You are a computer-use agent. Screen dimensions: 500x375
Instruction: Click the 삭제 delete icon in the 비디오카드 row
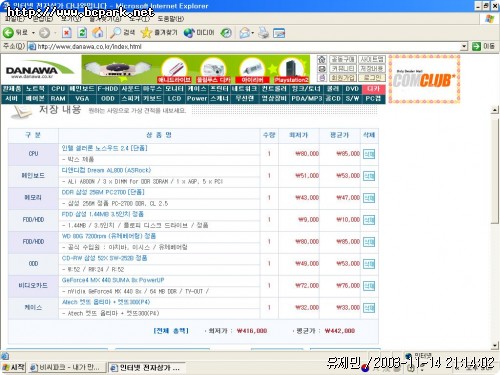[x=369, y=286]
